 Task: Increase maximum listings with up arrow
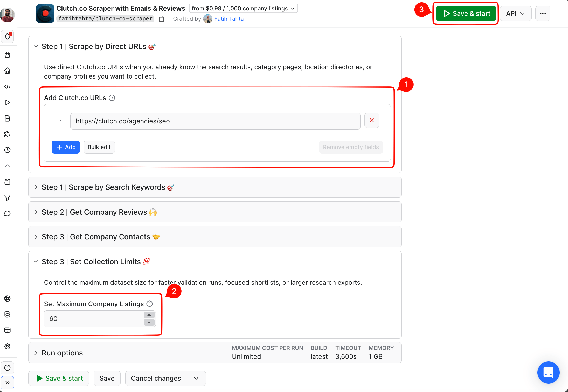click(149, 315)
